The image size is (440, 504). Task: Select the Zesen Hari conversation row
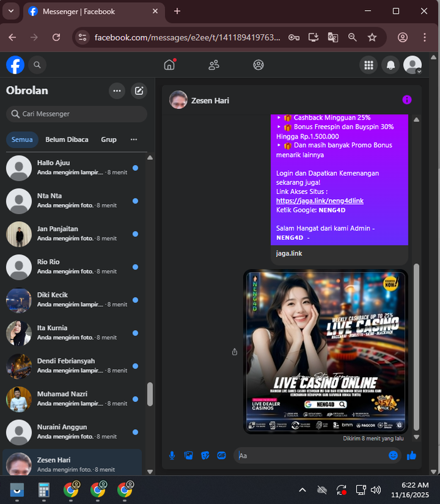[x=72, y=462]
